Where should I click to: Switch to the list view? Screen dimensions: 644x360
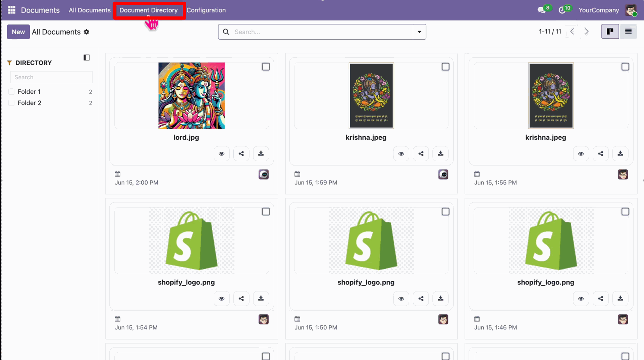(x=628, y=32)
